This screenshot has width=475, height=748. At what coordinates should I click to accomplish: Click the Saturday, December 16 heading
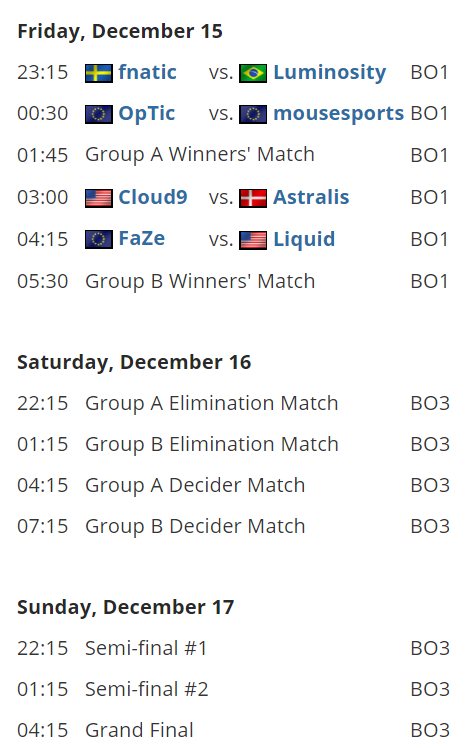134,362
